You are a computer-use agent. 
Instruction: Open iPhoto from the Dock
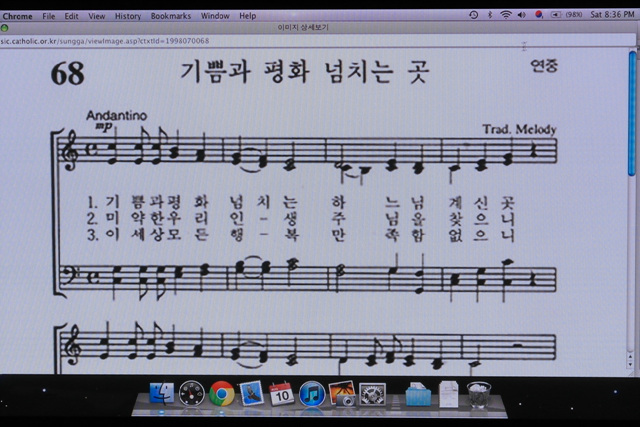[x=342, y=394]
